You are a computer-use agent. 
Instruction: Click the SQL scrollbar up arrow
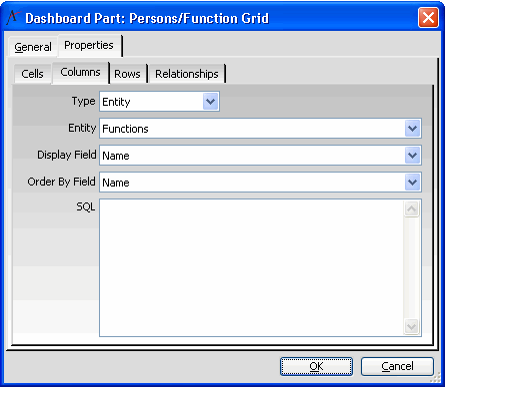click(x=411, y=209)
